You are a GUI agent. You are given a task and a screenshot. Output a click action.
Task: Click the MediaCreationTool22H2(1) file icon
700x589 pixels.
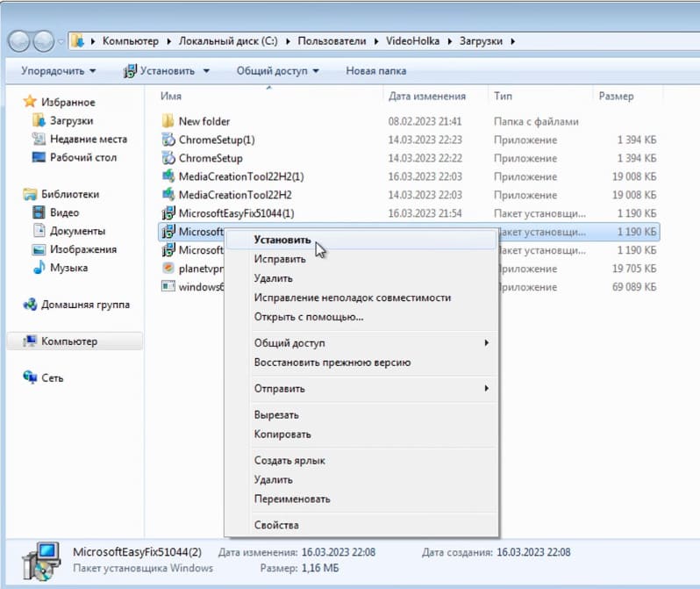168,176
